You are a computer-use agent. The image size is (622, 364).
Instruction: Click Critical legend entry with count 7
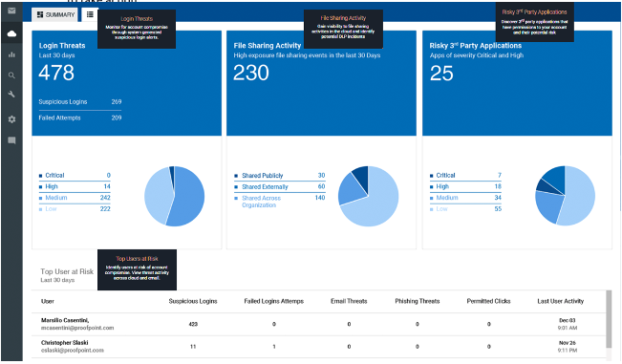click(465, 175)
